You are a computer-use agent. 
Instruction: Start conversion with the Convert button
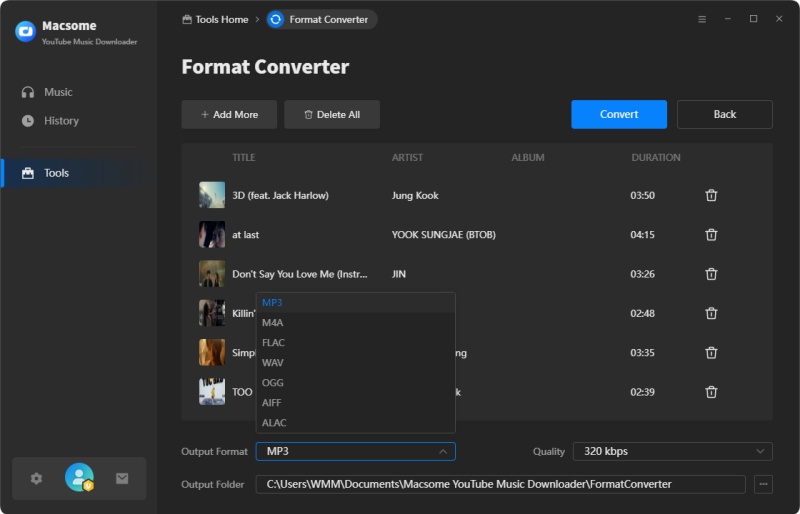pyautogui.click(x=619, y=114)
